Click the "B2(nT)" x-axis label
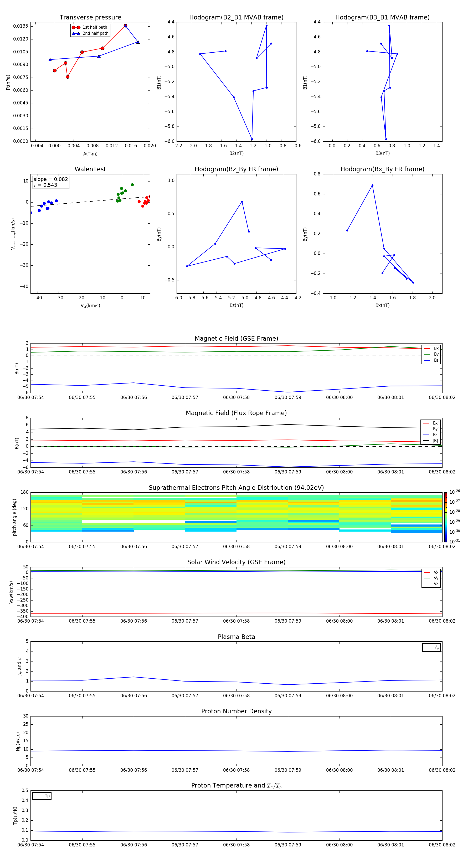Viewport: 473px width, 868px height. pos(236,153)
